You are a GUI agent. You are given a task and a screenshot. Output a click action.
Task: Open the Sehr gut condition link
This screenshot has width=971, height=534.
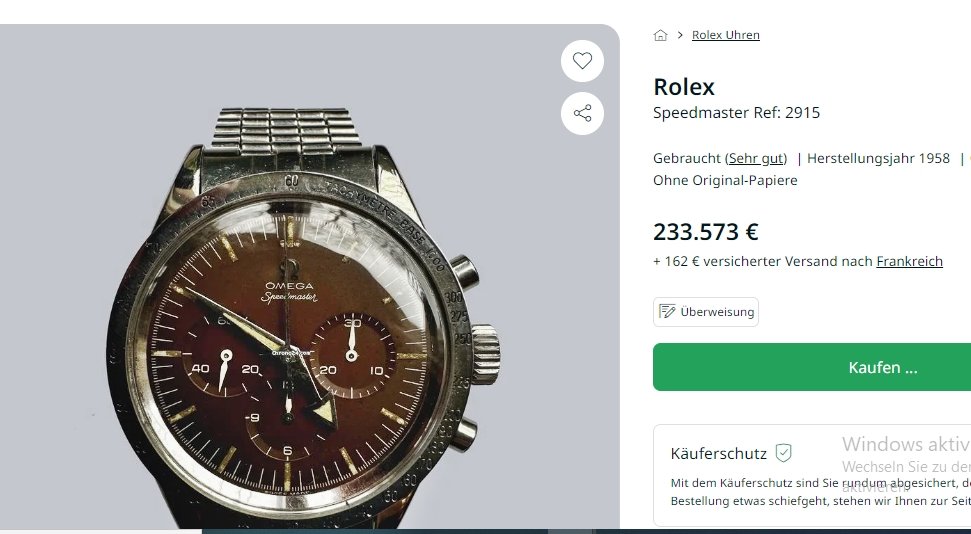(756, 158)
